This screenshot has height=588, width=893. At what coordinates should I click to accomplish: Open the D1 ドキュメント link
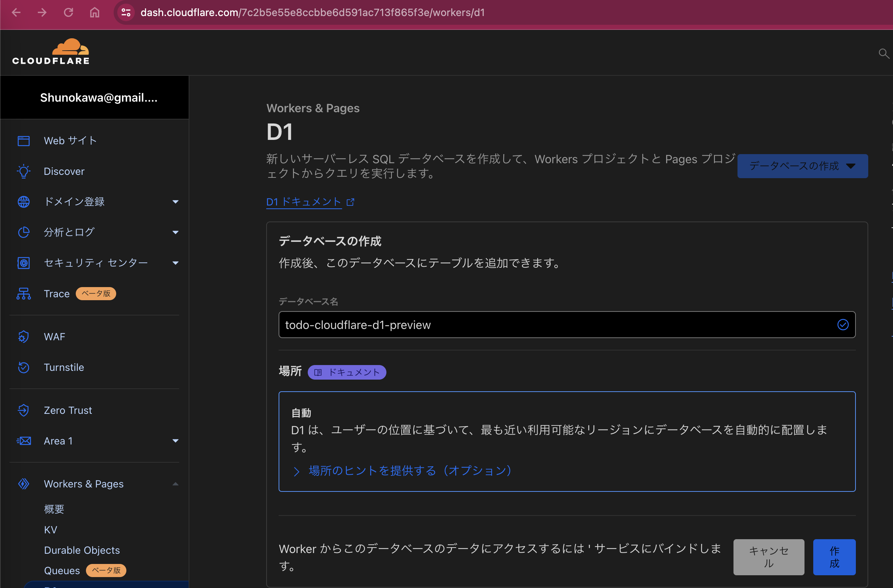304,202
